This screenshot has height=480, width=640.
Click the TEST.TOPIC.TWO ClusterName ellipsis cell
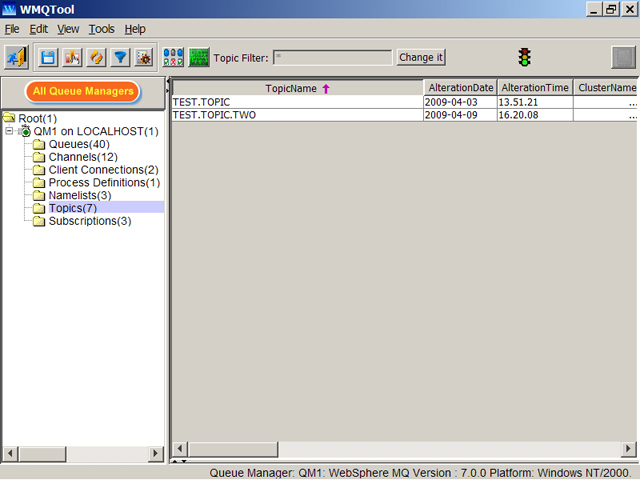(x=606, y=115)
